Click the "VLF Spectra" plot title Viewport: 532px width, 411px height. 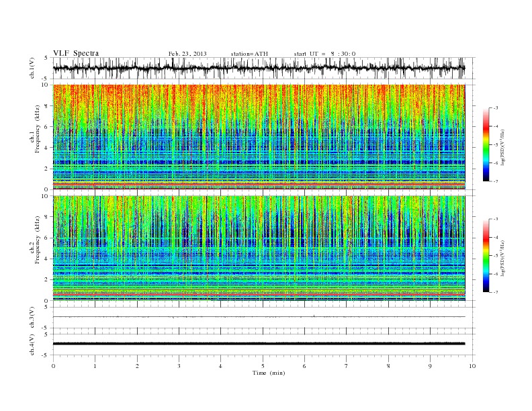[x=76, y=53]
